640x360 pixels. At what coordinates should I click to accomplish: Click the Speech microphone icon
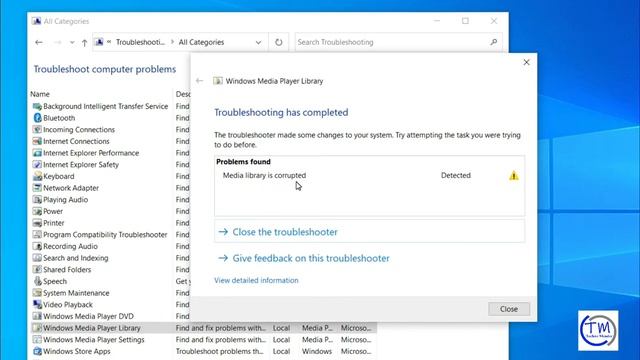(x=37, y=281)
